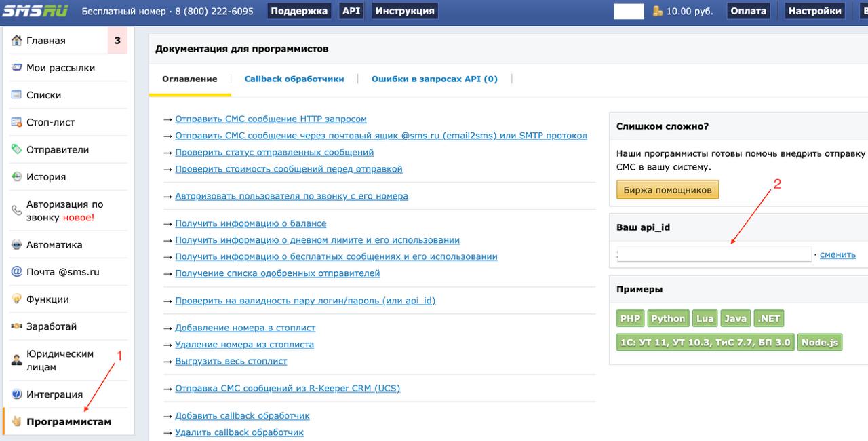Open the Node.js example
The height and width of the screenshot is (441, 868).
(x=820, y=342)
